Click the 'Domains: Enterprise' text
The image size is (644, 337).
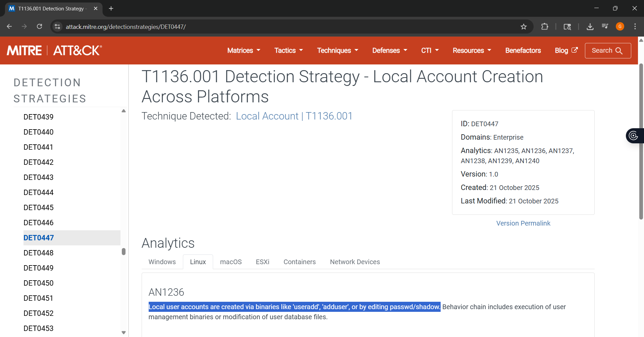492,137
